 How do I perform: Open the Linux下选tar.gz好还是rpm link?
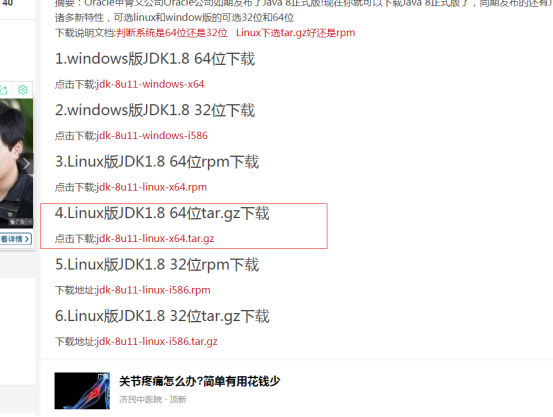click(296, 33)
